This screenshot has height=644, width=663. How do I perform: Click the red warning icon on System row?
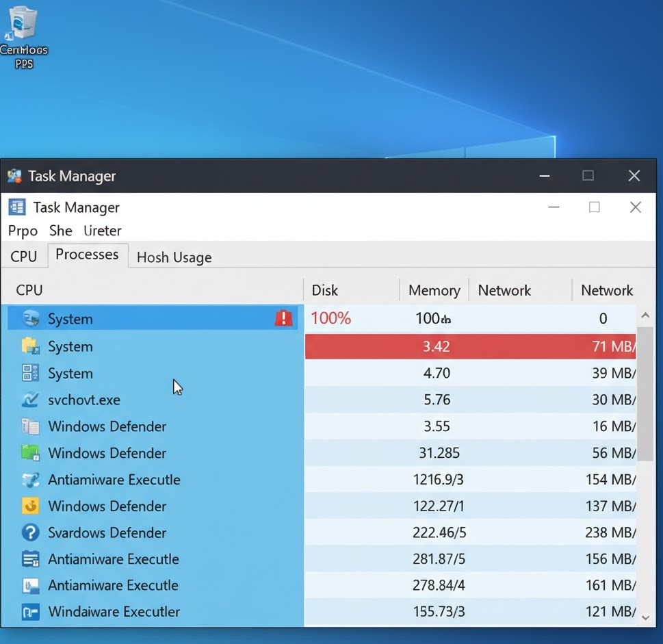coord(283,318)
